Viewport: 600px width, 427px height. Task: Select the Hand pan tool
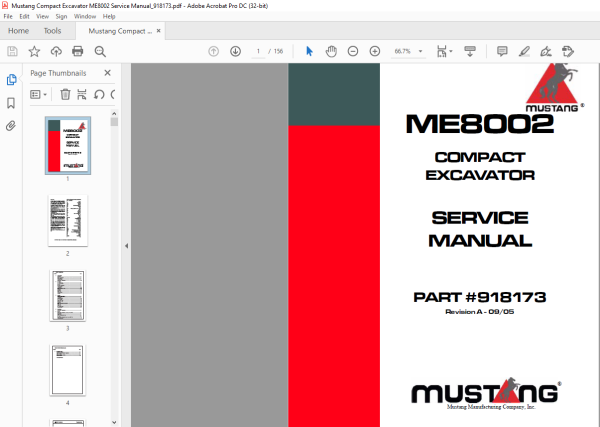tap(331, 51)
